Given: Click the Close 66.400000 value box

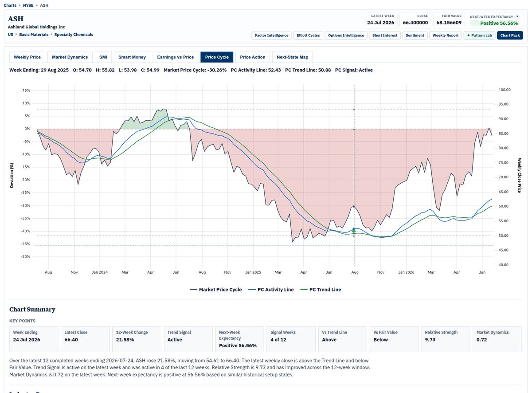Looking at the screenshot, I should (x=415, y=20).
